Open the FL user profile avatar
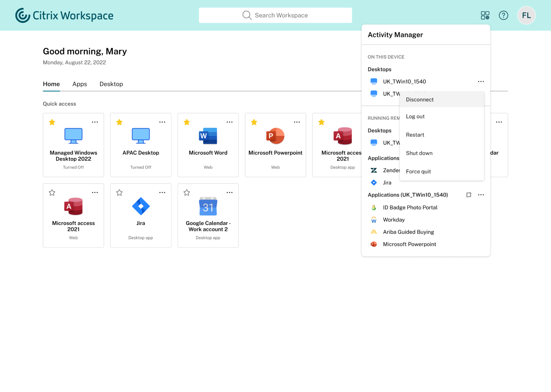 click(526, 15)
